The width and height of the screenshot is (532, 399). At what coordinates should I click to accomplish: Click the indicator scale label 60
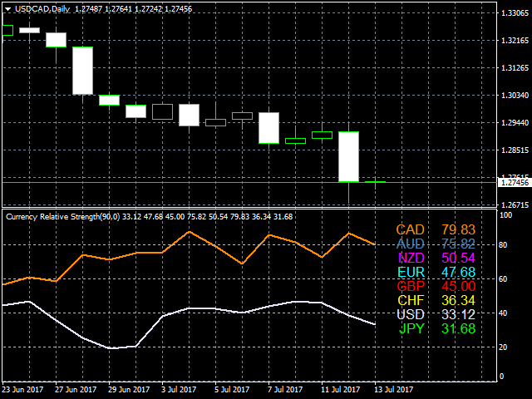(x=504, y=279)
